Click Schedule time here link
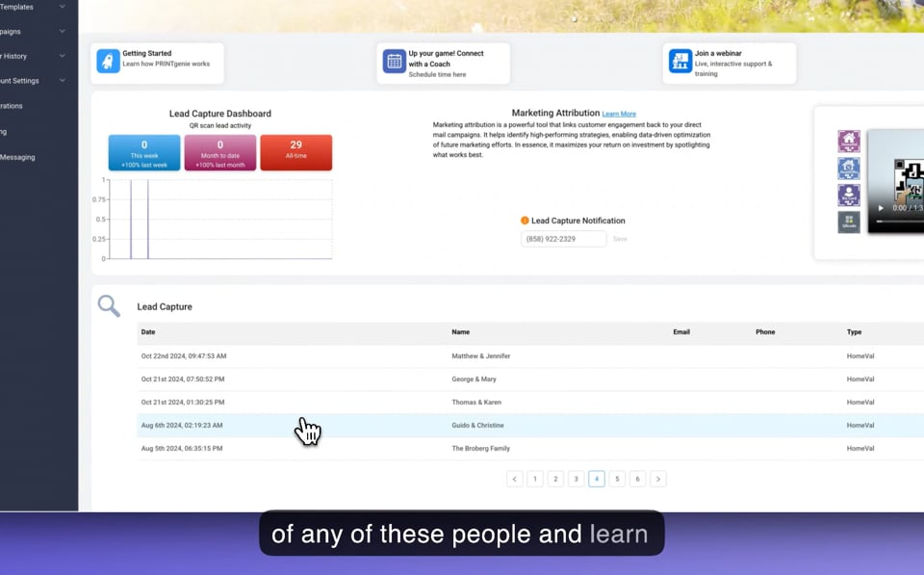 click(x=437, y=74)
